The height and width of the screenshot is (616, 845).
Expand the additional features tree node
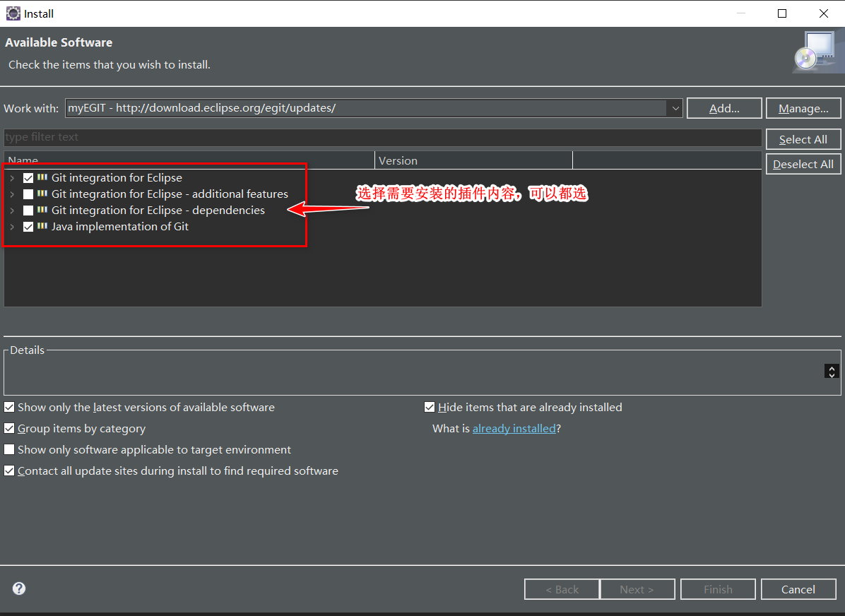12,194
